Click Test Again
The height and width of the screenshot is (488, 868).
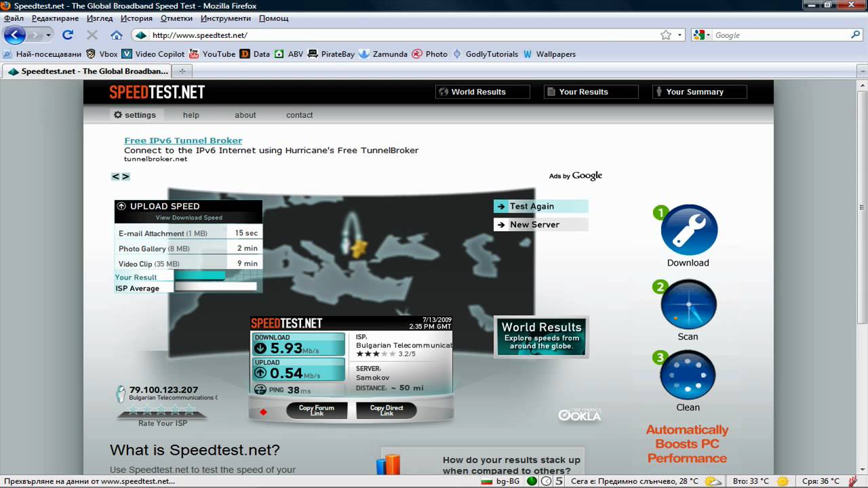click(541, 207)
